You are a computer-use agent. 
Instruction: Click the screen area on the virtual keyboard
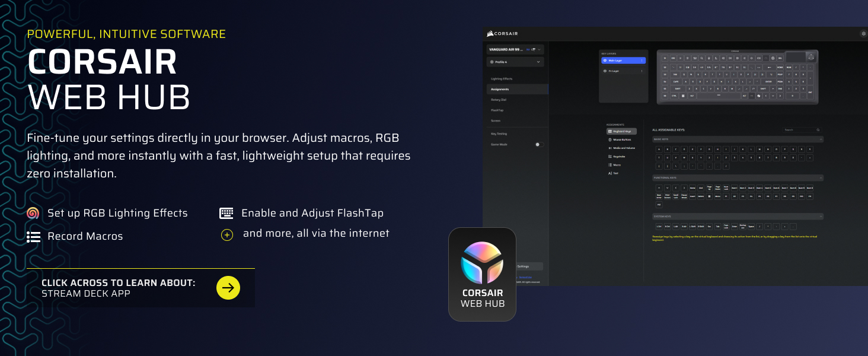point(796,57)
